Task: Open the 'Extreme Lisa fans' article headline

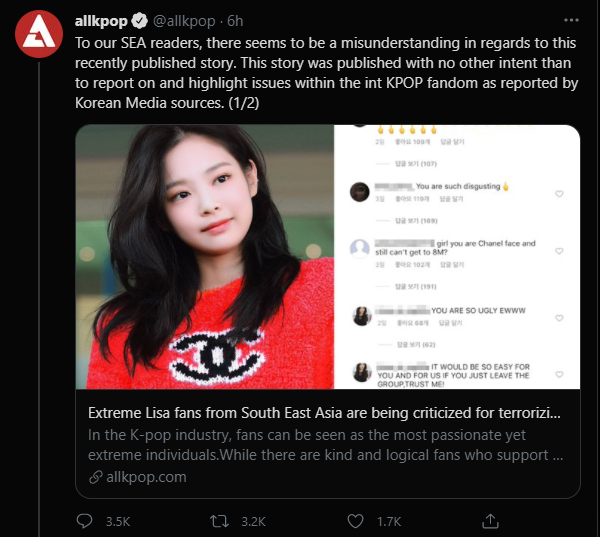Action: pyautogui.click(x=324, y=413)
